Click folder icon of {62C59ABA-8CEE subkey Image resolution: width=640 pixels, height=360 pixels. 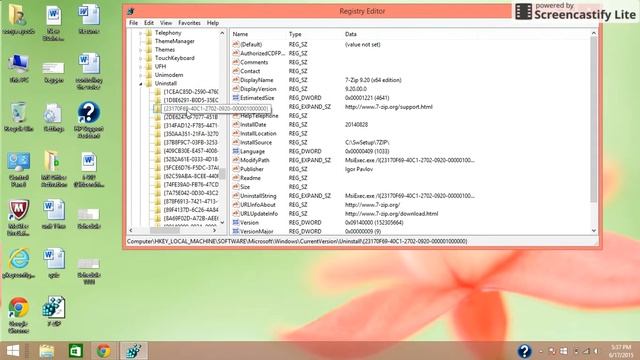coord(158,176)
